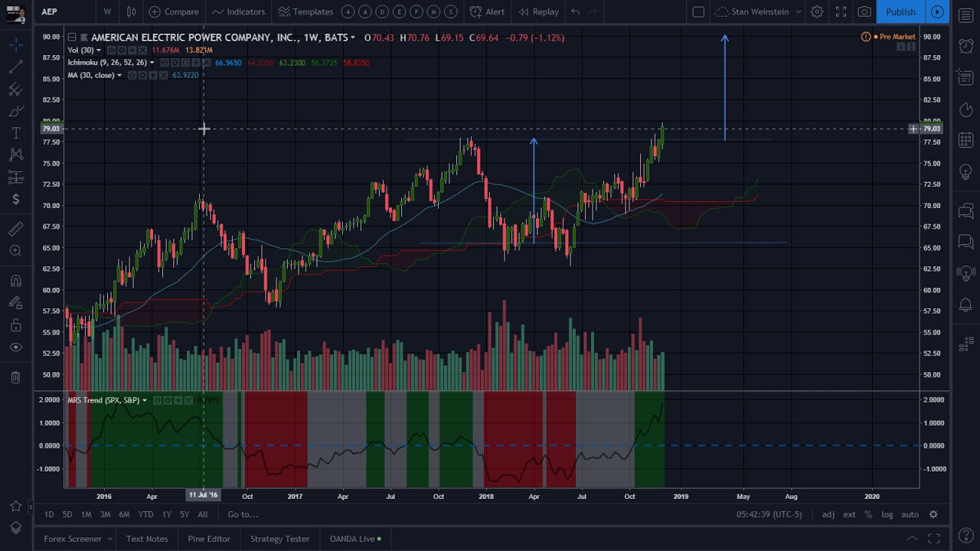Remove all drawings with the trash icon
This screenshot has width=980, height=551.
click(15, 377)
